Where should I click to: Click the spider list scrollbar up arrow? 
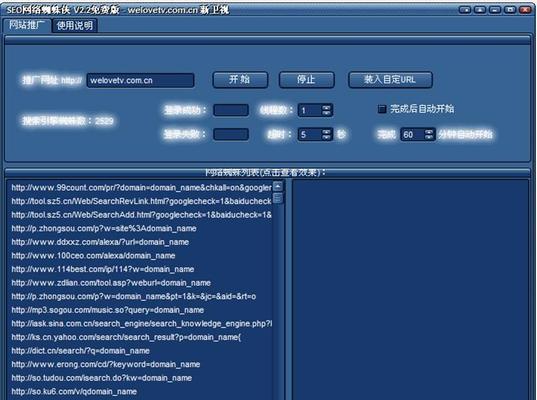tap(278, 186)
